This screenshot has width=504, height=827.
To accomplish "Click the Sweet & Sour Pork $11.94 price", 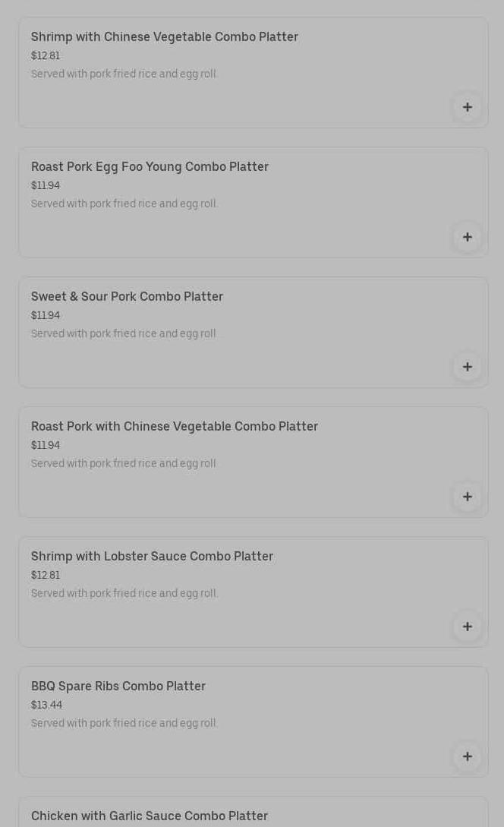I will (46, 315).
